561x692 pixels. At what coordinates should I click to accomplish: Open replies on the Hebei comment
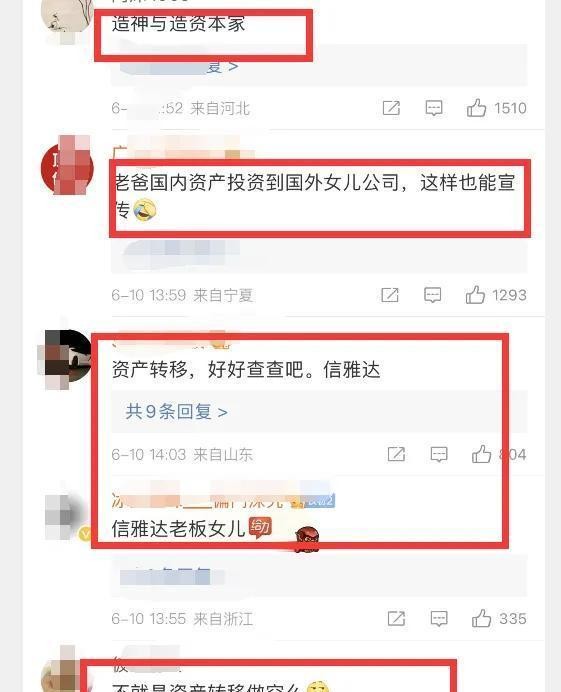tap(179, 67)
